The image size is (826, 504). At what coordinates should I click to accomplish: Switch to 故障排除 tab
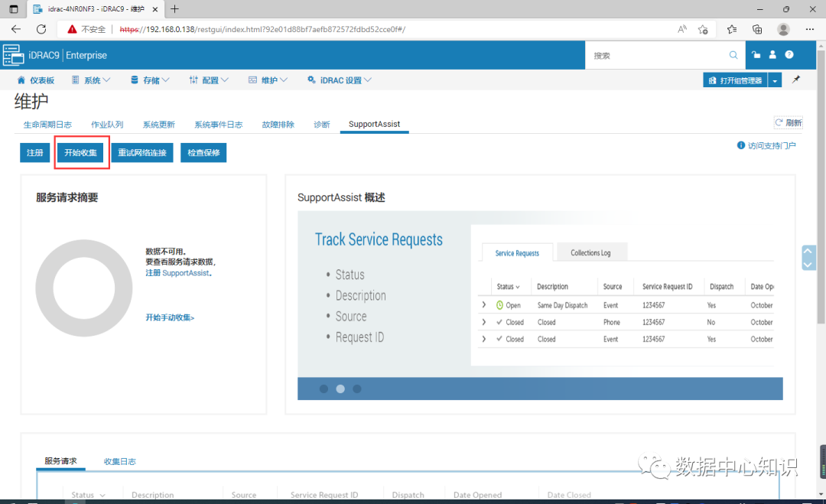(278, 125)
